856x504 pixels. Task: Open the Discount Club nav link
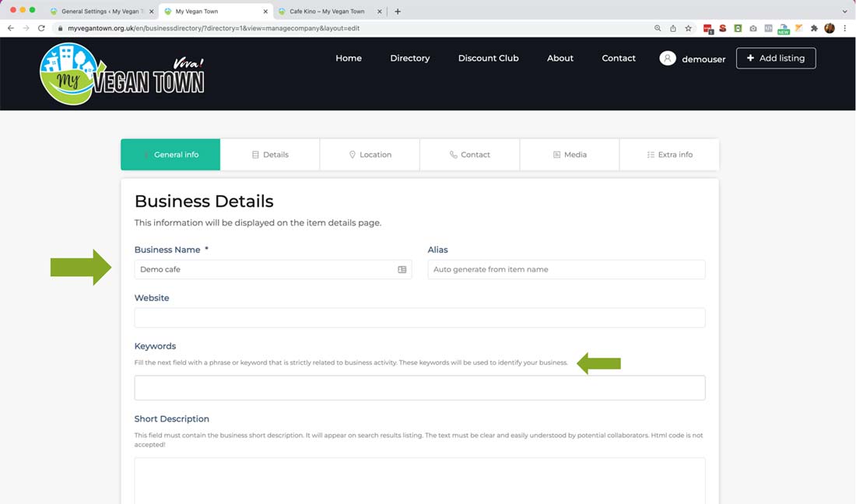tap(488, 58)
